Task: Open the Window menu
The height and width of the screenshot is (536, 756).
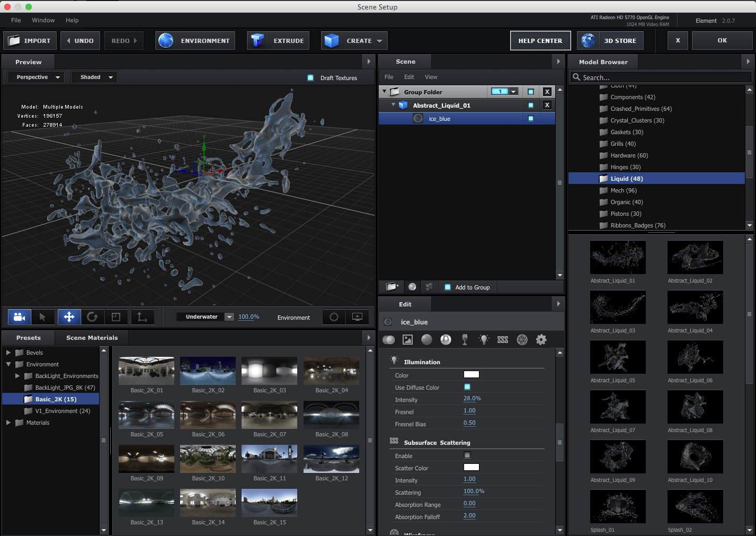Action: 43,20
